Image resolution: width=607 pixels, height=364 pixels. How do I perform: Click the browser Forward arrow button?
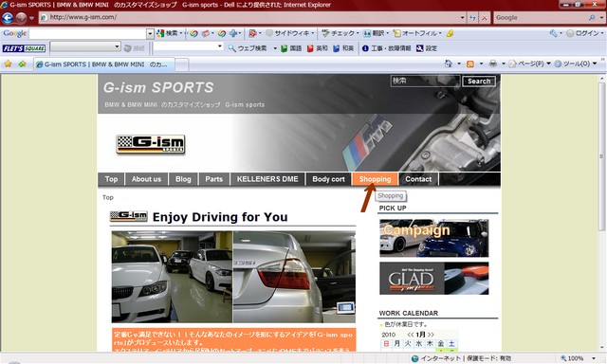tap(21, 18)
